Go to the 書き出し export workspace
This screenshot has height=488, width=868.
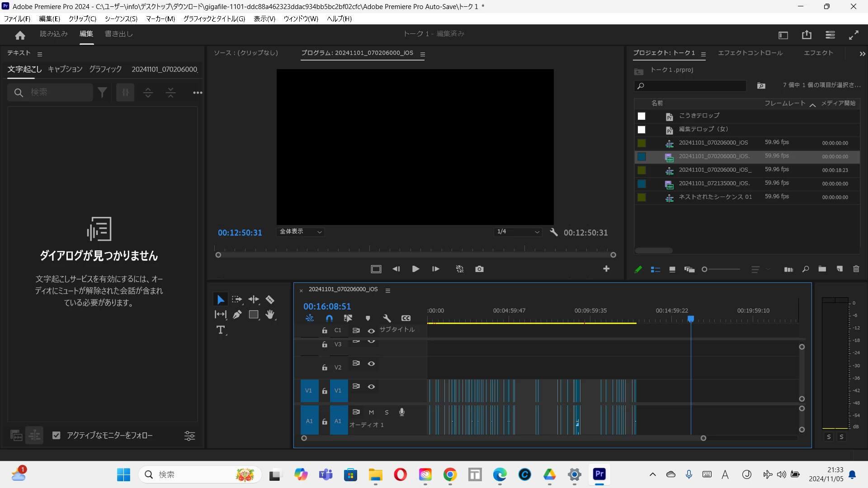[x=119, y=34]
